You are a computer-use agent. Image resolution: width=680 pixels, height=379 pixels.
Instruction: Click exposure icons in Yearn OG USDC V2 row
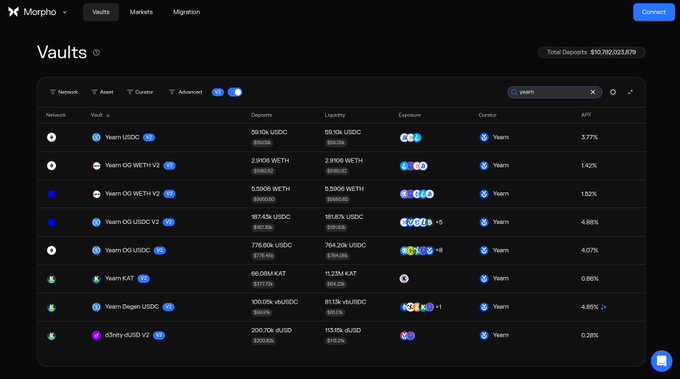click(x=416, y=222)
